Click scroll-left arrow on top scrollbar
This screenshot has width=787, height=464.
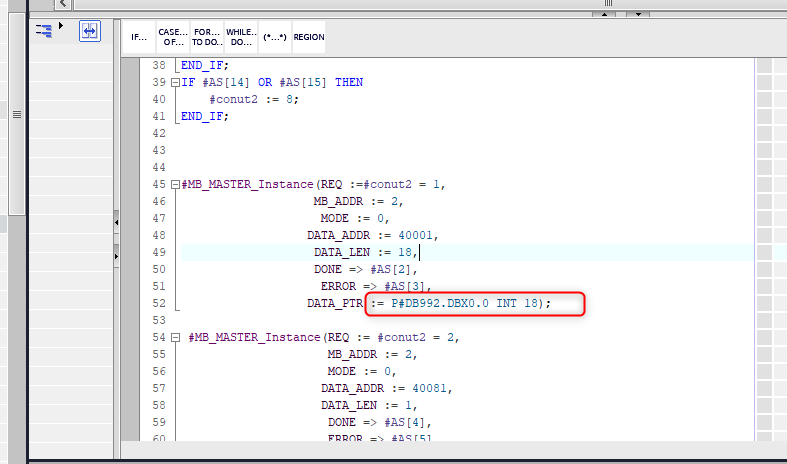[63, 4]
